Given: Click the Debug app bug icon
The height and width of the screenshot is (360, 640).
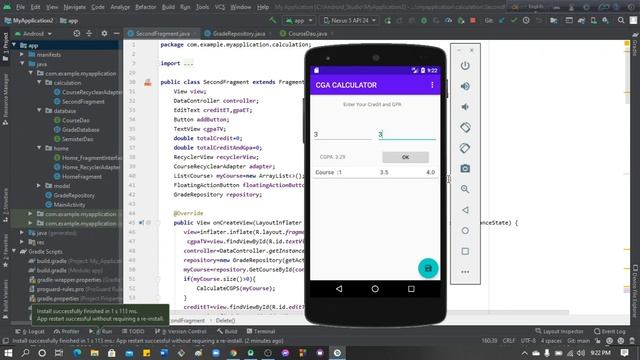Looking at the screenshot, I should tap(424, 20).
